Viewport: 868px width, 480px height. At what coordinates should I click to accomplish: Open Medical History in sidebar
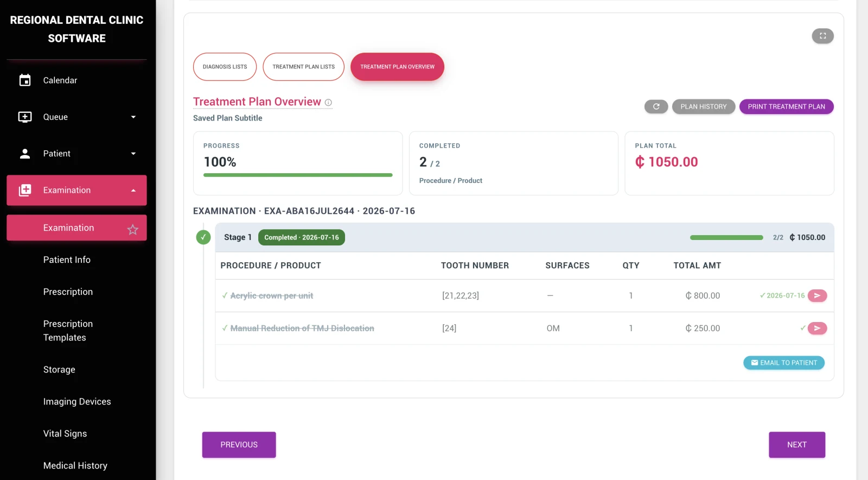(x=75, y=466)
